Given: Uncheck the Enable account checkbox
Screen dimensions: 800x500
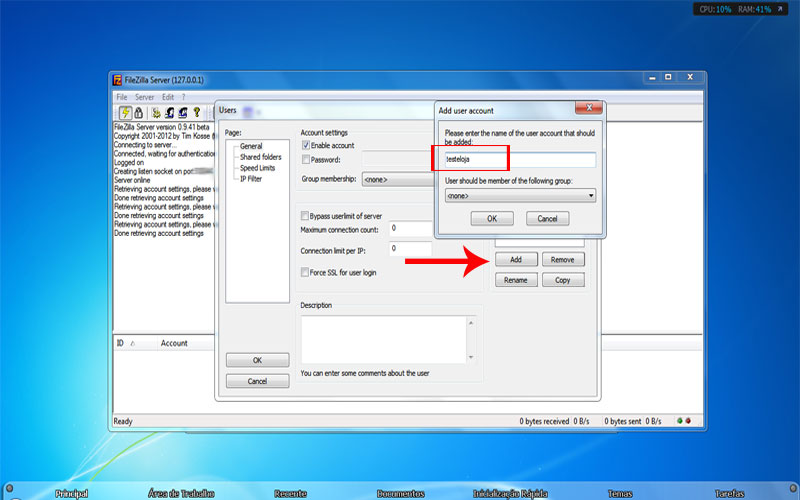Looking at the screenshot, I should click(x=306, y=145).
